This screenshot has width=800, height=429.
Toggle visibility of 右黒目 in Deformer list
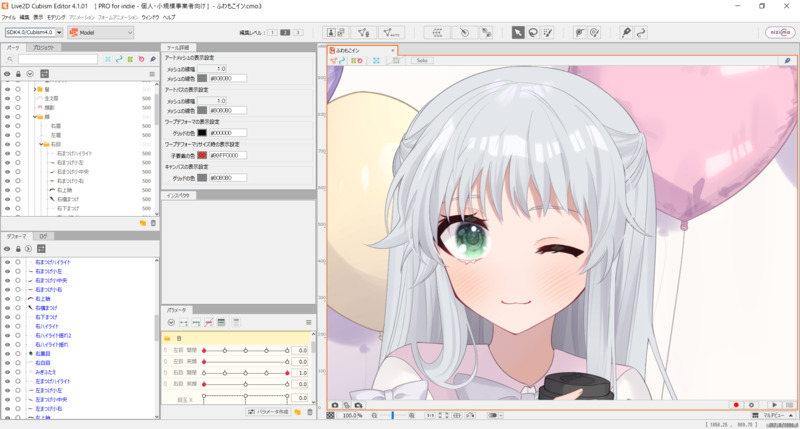(x=7, y=354)
